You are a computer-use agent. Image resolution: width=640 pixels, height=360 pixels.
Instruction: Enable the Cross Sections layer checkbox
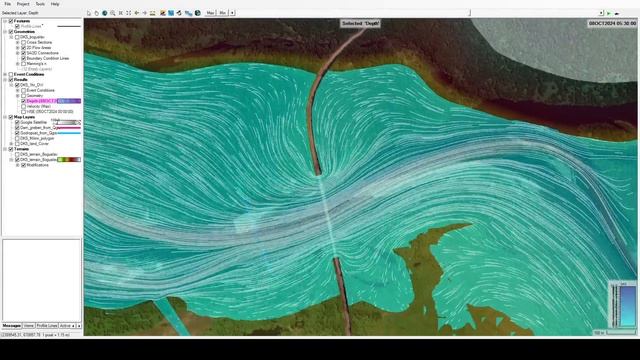tap(23, 42)
